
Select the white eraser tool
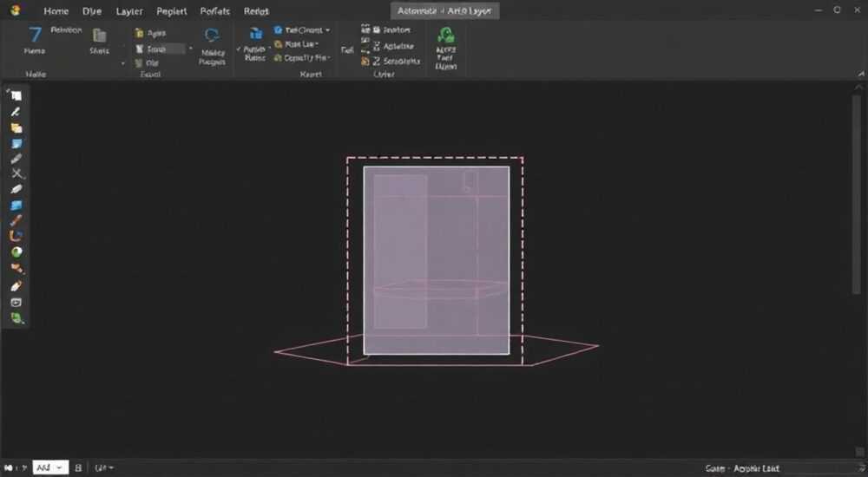pyautogui.click(x=16, y=189)
